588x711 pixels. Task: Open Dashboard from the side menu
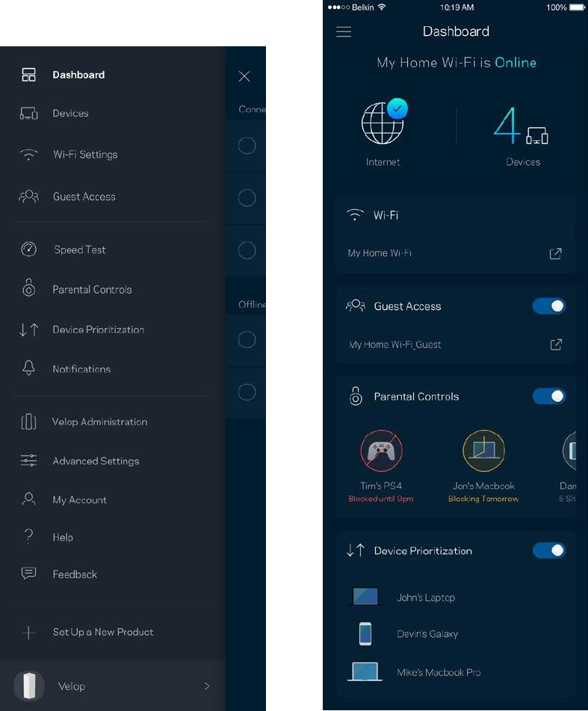78,75
